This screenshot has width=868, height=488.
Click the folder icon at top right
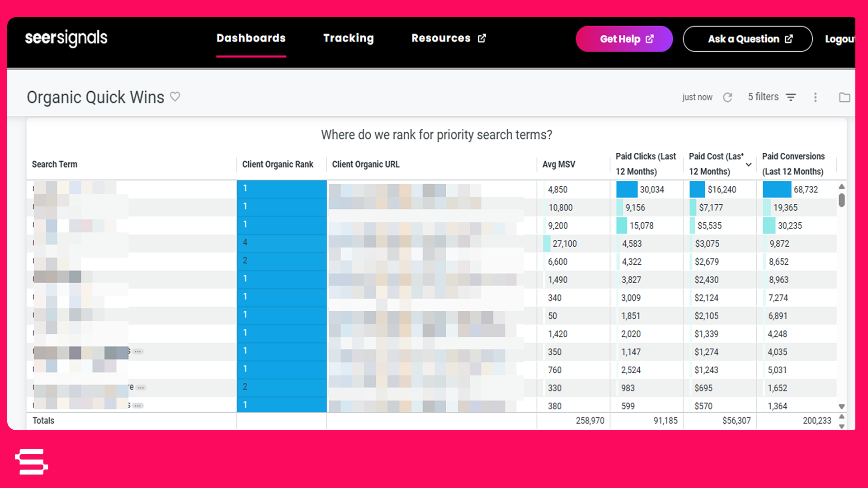click(844, 97)
